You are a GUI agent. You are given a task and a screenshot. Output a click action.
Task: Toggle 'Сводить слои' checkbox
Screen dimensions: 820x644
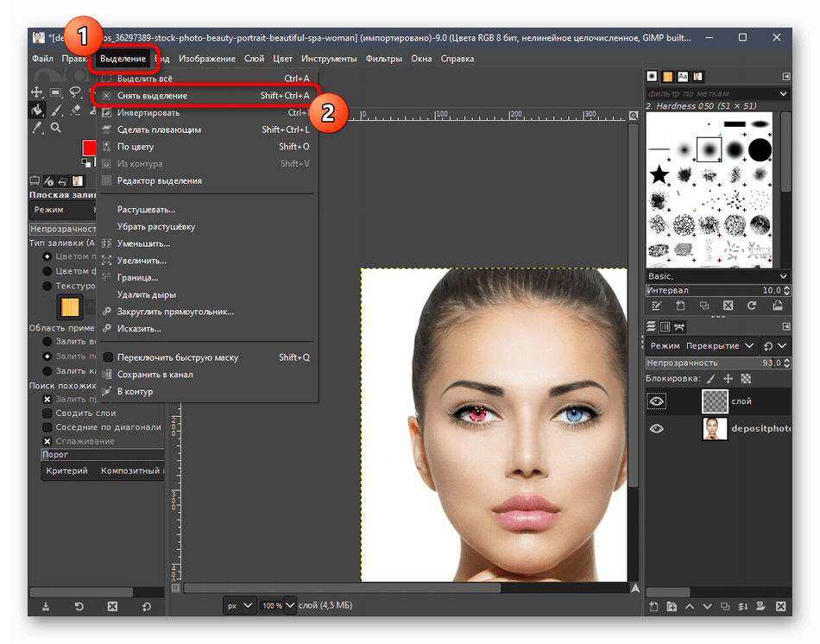point(48,414)
